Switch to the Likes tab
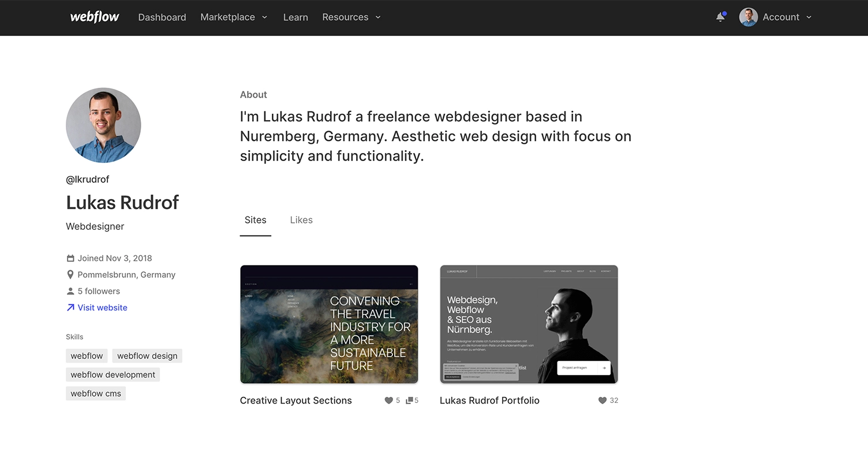 (301, 220)
